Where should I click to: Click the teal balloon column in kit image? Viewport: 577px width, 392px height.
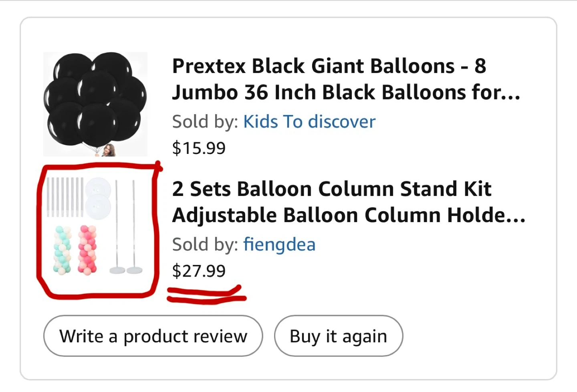click(x=63, y=250)
